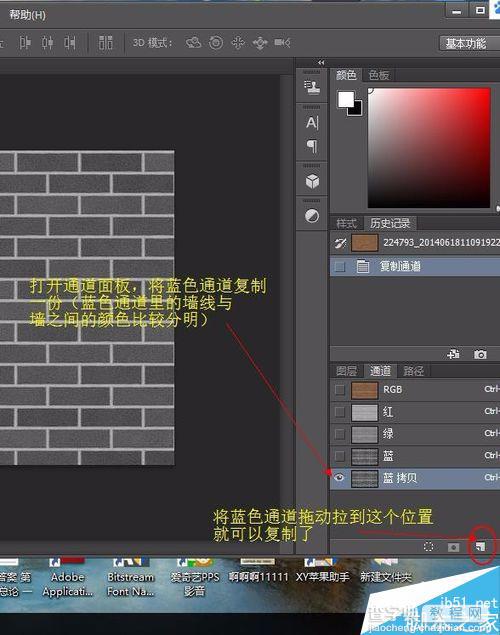Open the 啊啊啊11111 desktop file
This screenshot has height=635, width=500.
(x=258, y=571)
